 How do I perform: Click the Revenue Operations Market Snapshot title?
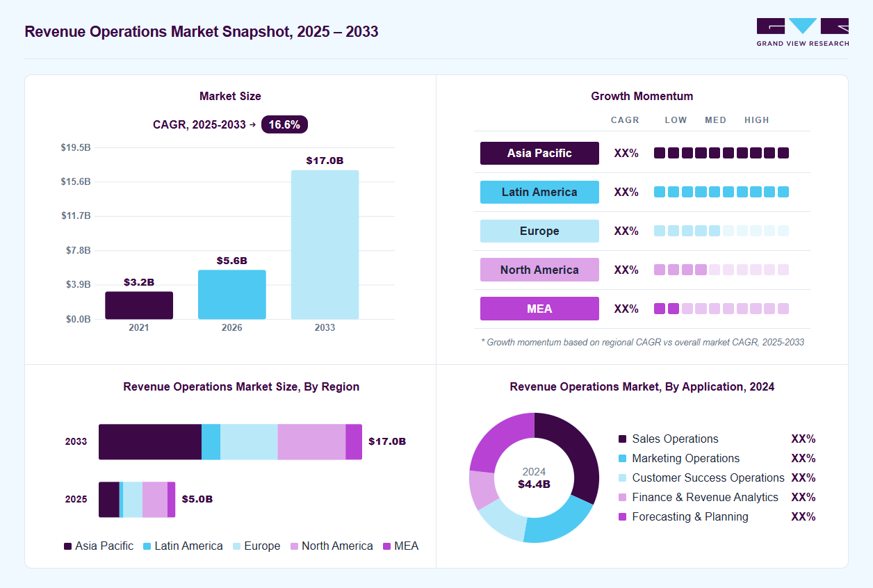click(202, 32)
